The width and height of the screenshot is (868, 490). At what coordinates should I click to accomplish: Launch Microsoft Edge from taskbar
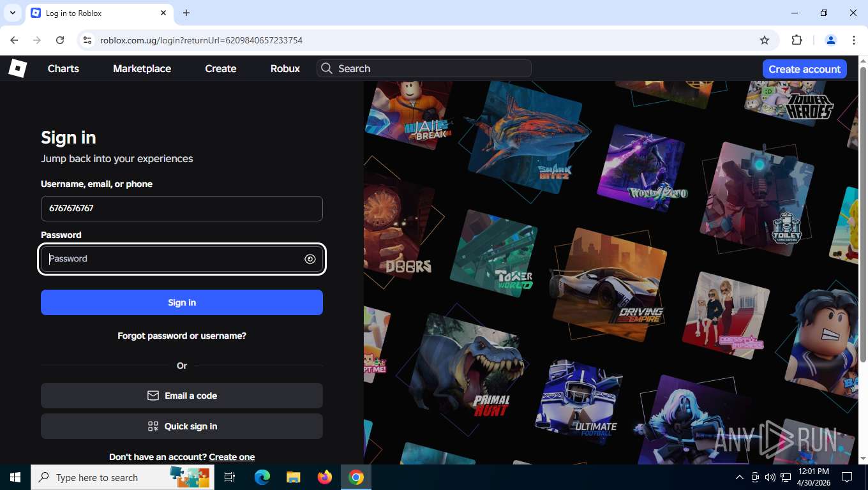[x=262, y=477]
